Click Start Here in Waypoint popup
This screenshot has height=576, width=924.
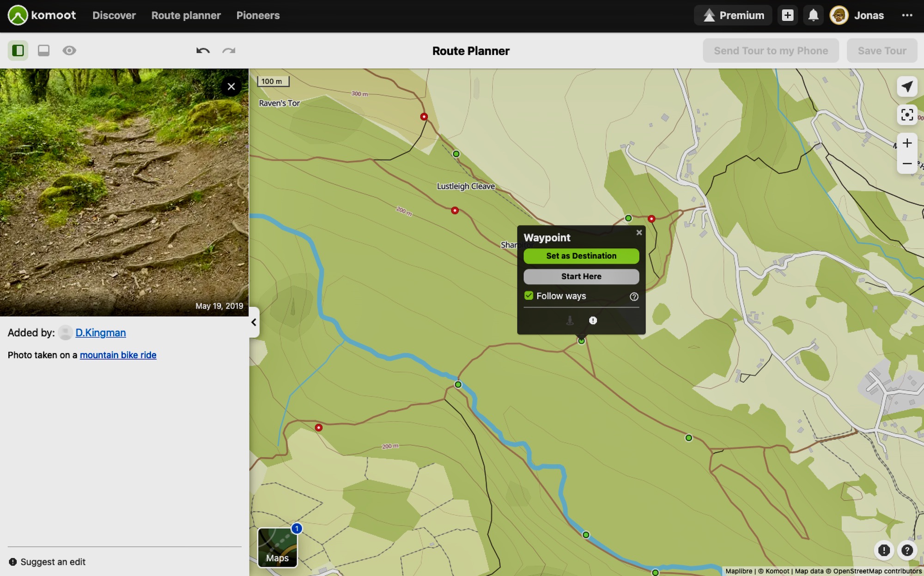[581, 276]
